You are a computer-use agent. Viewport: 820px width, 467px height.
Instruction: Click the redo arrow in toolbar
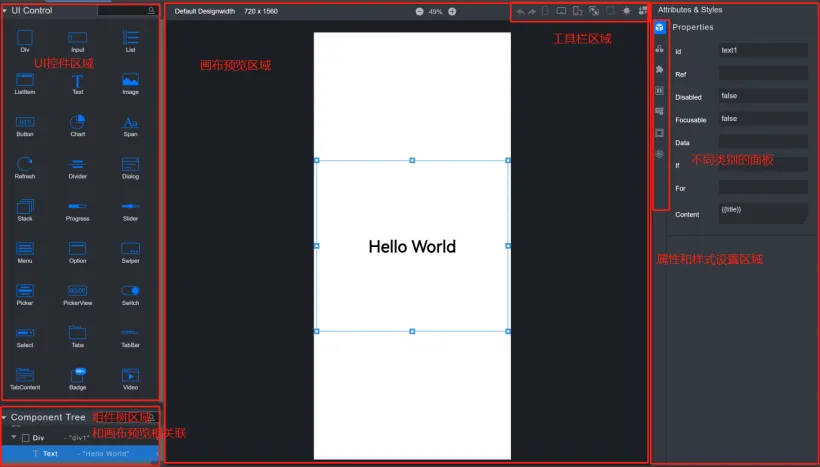[x=532, y=12]
